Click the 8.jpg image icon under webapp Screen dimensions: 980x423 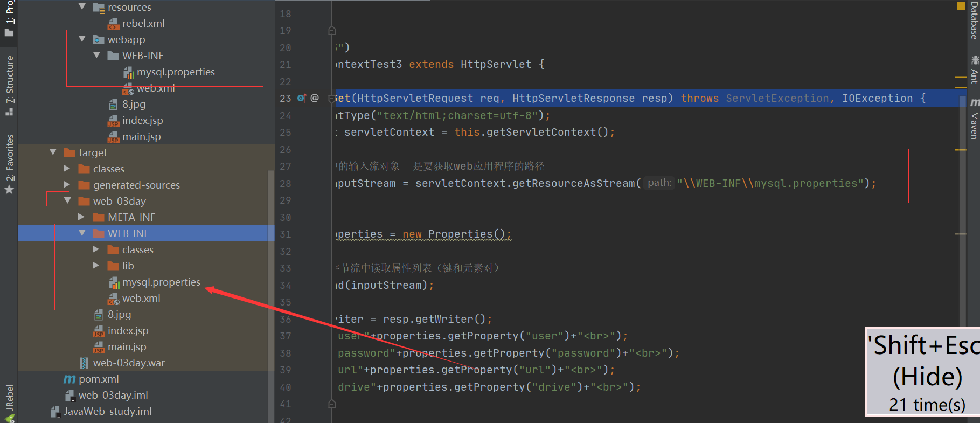click(113, 105)
